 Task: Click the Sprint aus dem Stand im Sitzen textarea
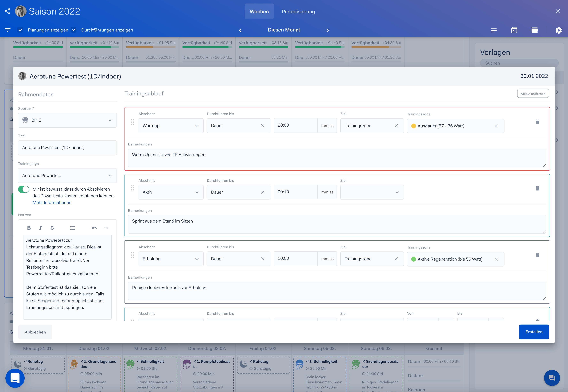(337, 224)
